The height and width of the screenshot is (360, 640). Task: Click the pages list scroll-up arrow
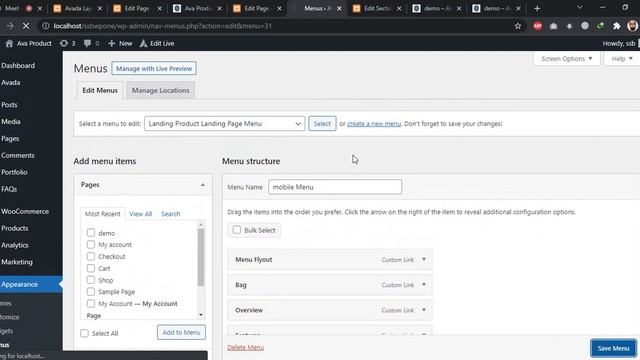(201, 224)
